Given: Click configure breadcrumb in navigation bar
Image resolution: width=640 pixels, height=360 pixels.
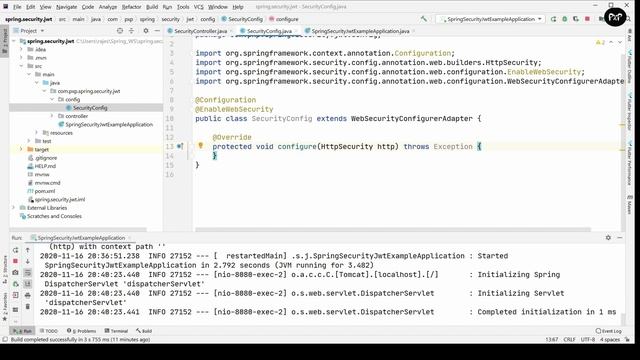Looking at the screenshot, I should 284,19.
